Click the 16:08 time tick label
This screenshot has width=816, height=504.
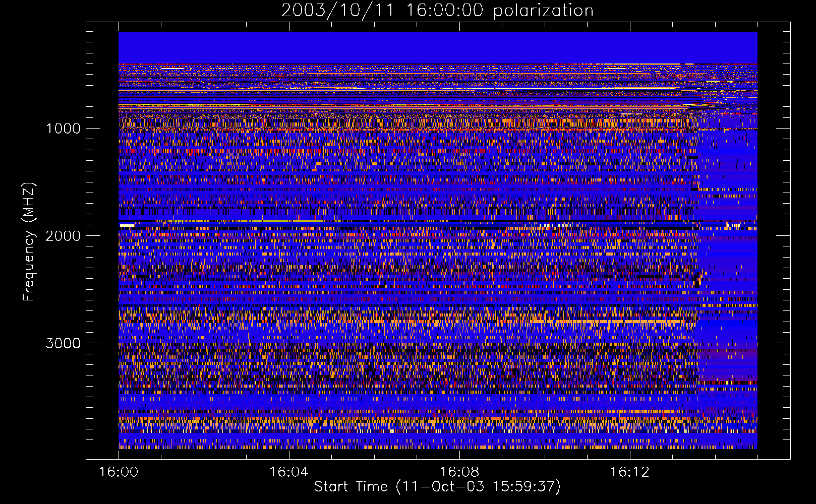pyautogui.click(x=459, y=472)
